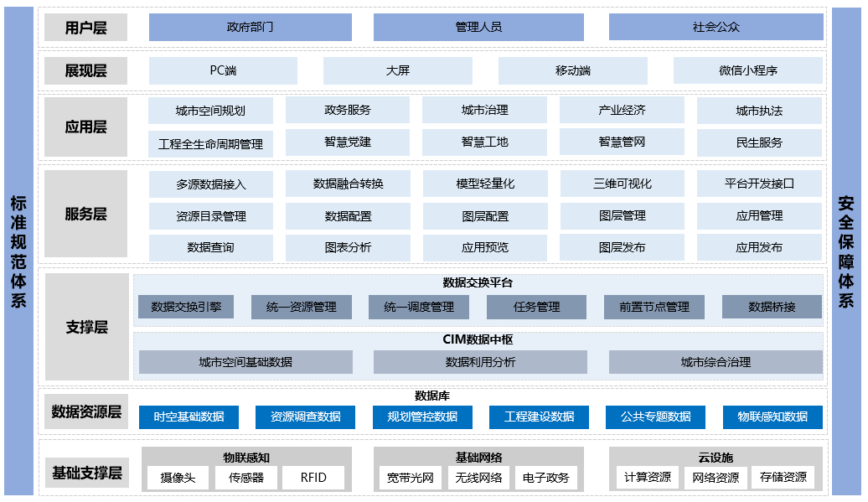The height and width of the screenshot is (502, 868).
Task: Click the 图表分析 service box
Action: click(x=348, y=248)
